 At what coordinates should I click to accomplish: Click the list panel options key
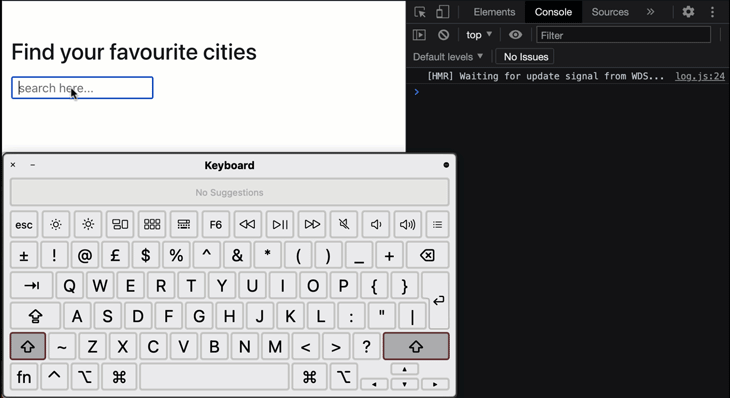437,225
